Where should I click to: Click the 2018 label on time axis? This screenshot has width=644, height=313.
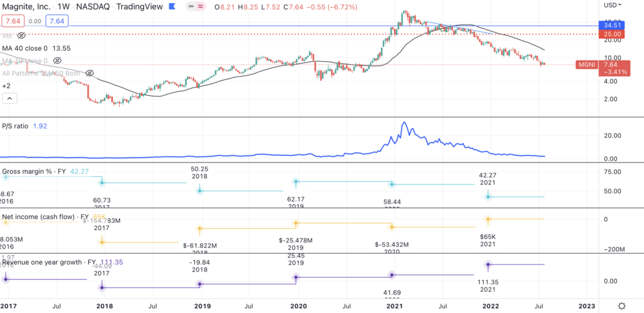106,306
